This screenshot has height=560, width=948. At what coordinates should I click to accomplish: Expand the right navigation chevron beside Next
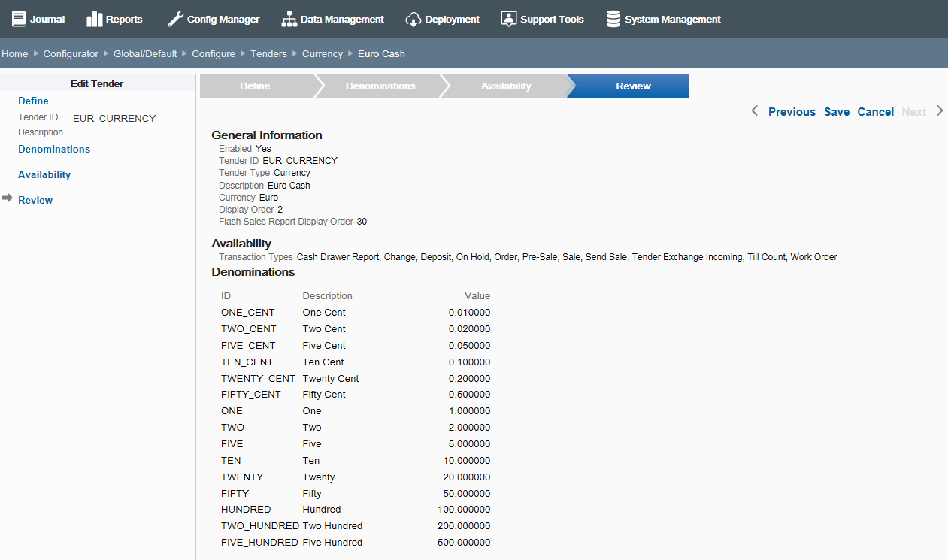[x=940, y=110]
